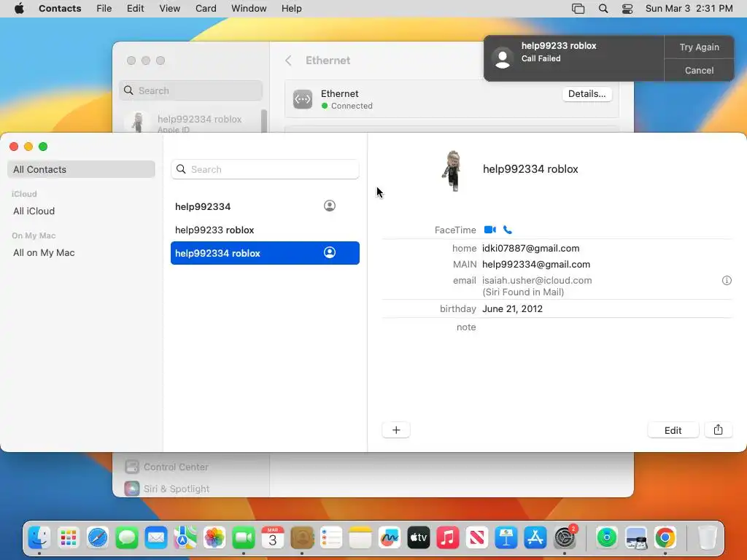Viewport: 747px width, 560px height.
Task: Select All Contacts in sidebar
Action: point(81,169)
